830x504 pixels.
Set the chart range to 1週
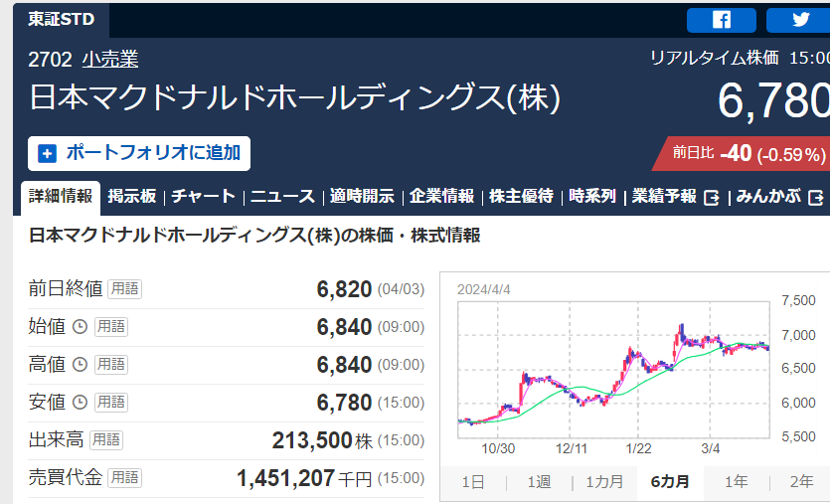click(x=540, y=482)
